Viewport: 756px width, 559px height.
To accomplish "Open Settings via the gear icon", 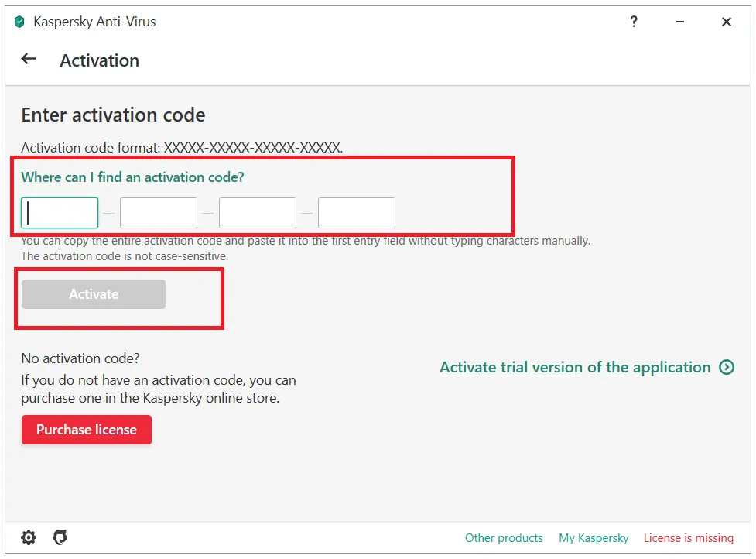I will 29,537.
